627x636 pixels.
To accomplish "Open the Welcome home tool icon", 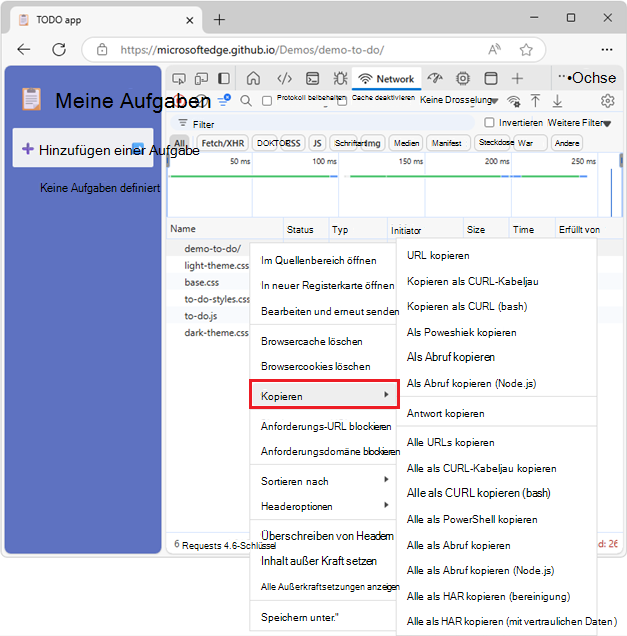I will point(253,78).
